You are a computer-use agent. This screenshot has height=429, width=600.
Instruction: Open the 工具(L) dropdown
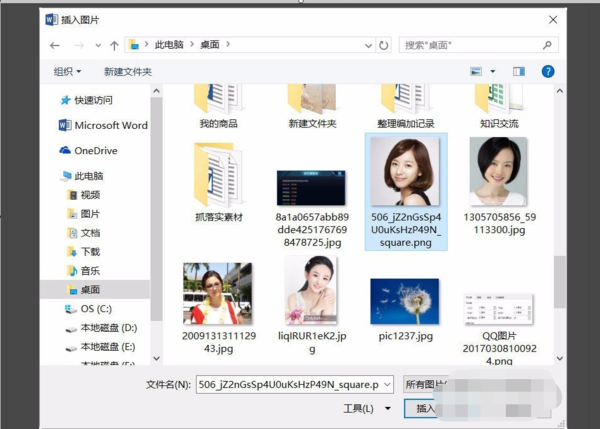[x=367, y=408]
